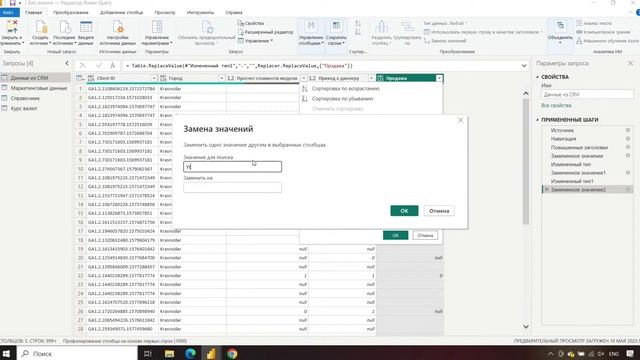Cancel the Replace Values dialog (Отмена)
Image resolution: width=640 pixels, height=360 pixels.
(439, 211)
